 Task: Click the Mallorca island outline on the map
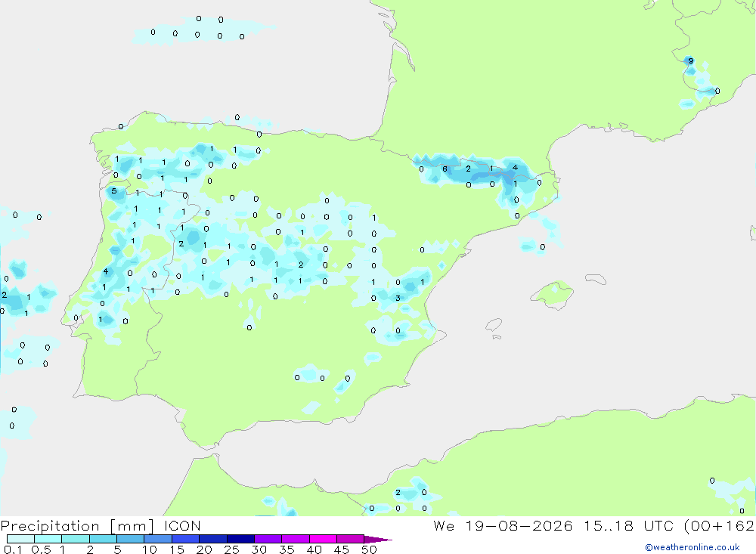point(552,294)
